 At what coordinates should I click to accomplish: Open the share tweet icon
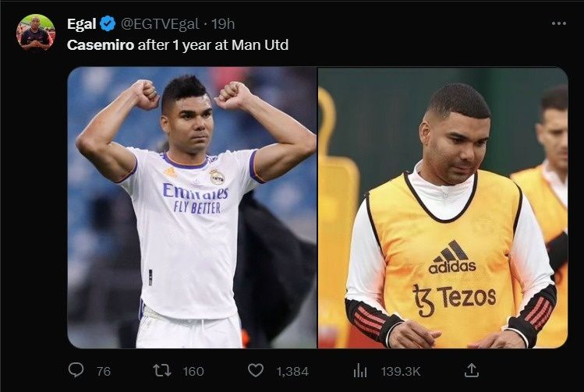(471, 371)
